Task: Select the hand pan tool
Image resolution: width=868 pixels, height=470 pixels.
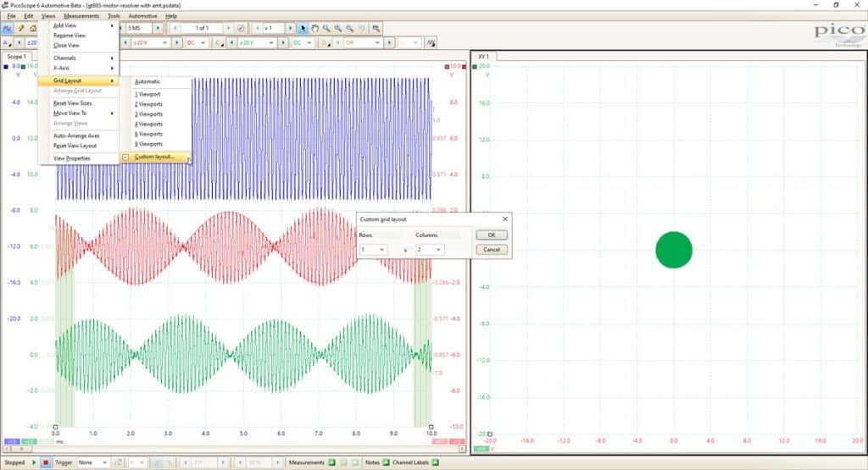Action: click(x=315, y=28)
